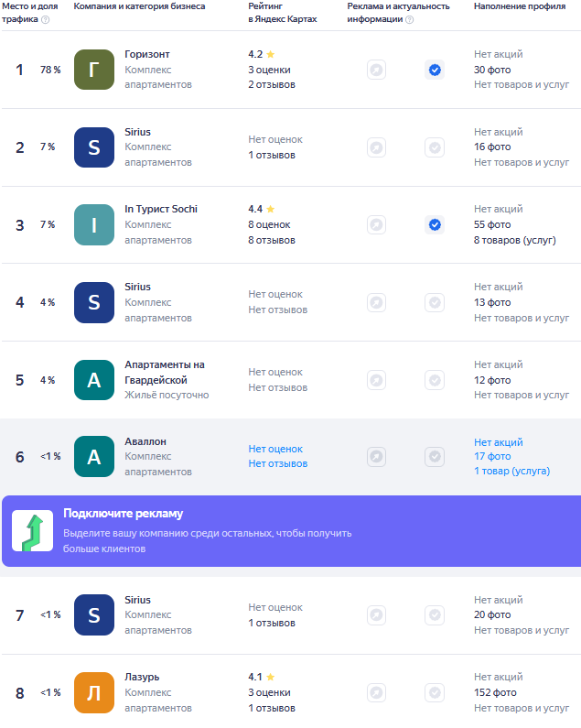Viewport: 581px width, 728px height.
Task: Click the blue verified checkmark for Горизонт
Action: click(435, 71)
